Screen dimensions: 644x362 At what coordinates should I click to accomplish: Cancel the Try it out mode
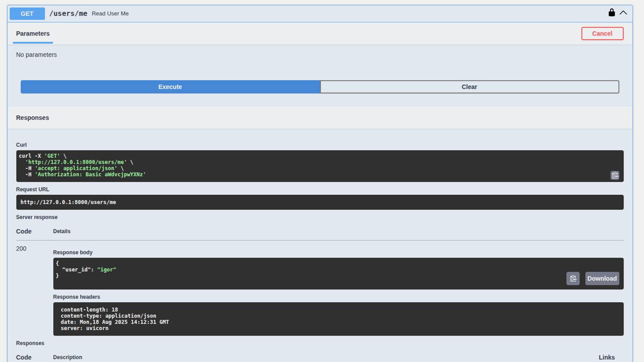tap(602, 33)
